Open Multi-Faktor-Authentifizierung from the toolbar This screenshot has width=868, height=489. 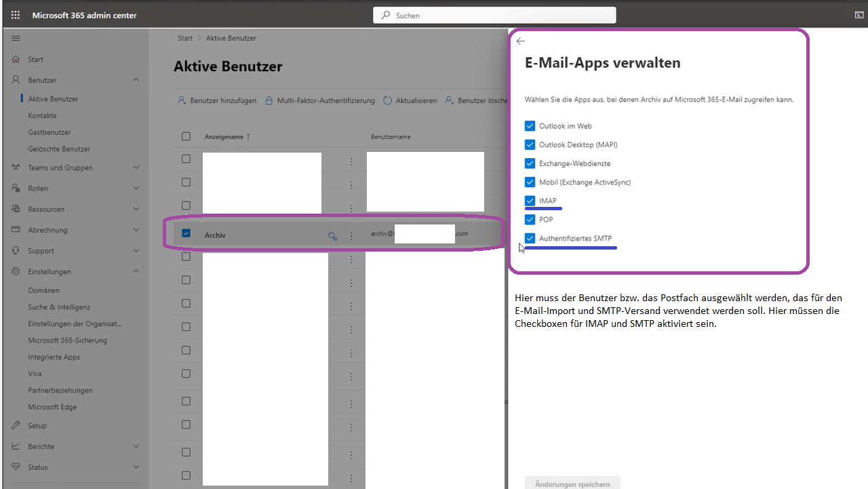point(319,100)
